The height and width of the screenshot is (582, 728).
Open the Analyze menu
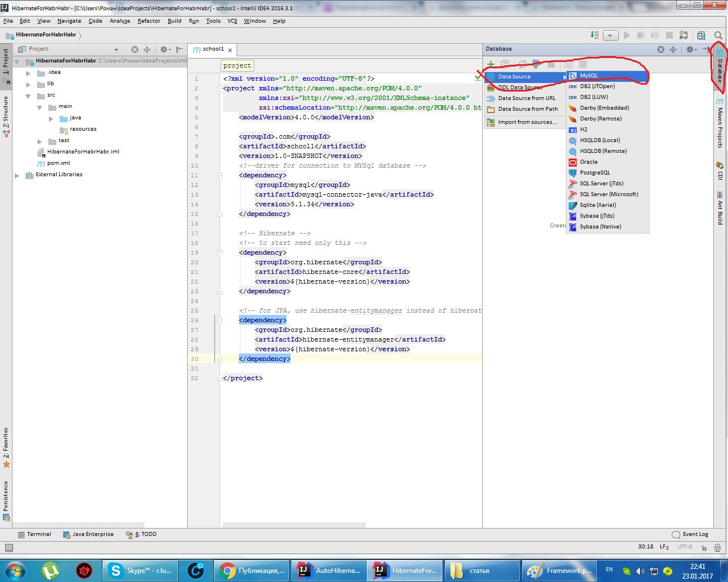[120, 21]
